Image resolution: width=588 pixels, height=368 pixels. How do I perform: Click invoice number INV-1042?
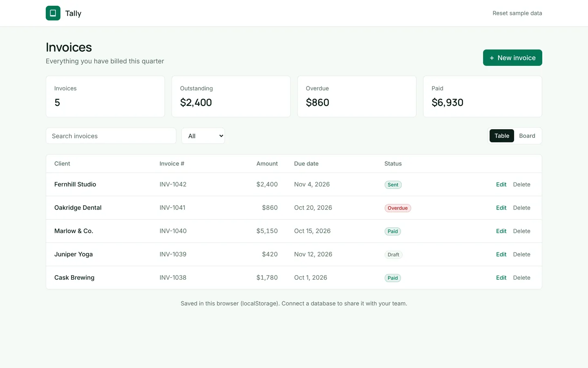173,184
